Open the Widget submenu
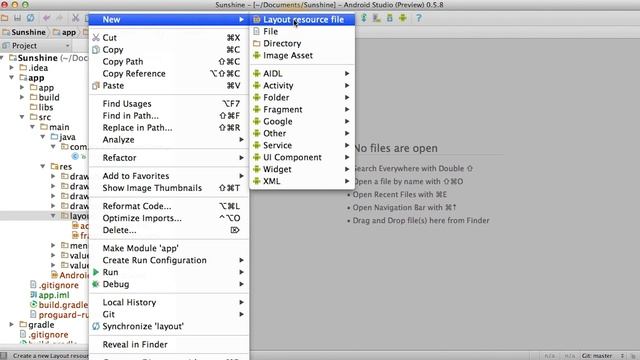The width and height of the screenshot is (640, 360). 302,169
